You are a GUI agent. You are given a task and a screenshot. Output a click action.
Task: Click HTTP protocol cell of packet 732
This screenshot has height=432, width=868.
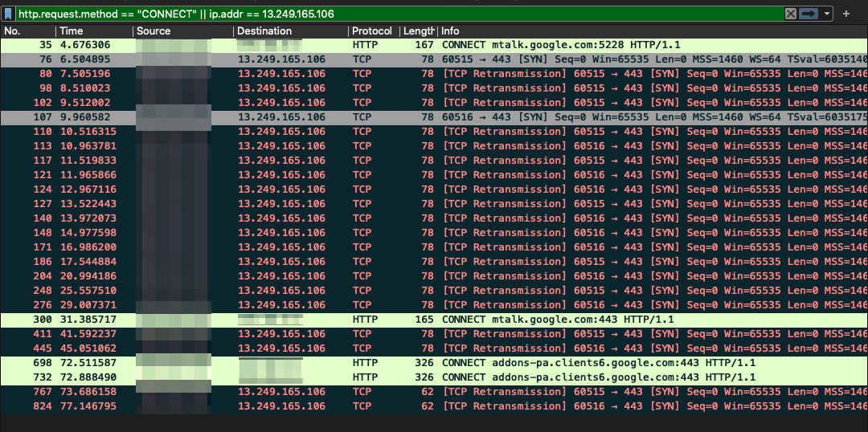coord(365,377)
